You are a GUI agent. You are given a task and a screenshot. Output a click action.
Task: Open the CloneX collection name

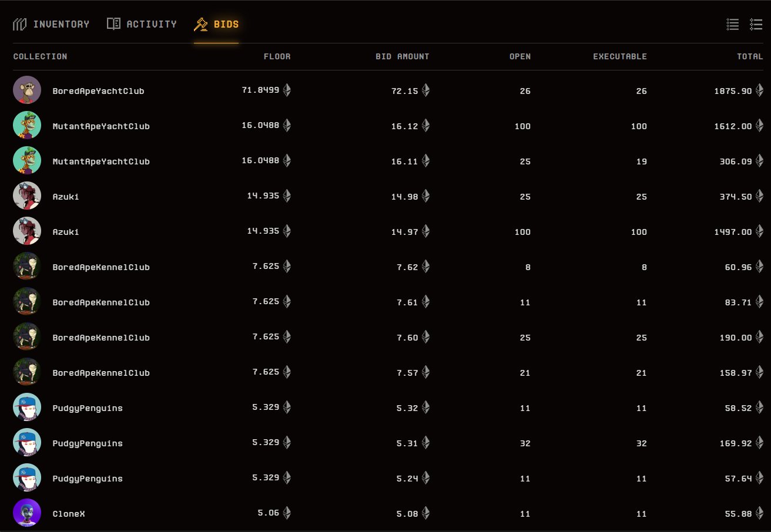tap(69, 514)
